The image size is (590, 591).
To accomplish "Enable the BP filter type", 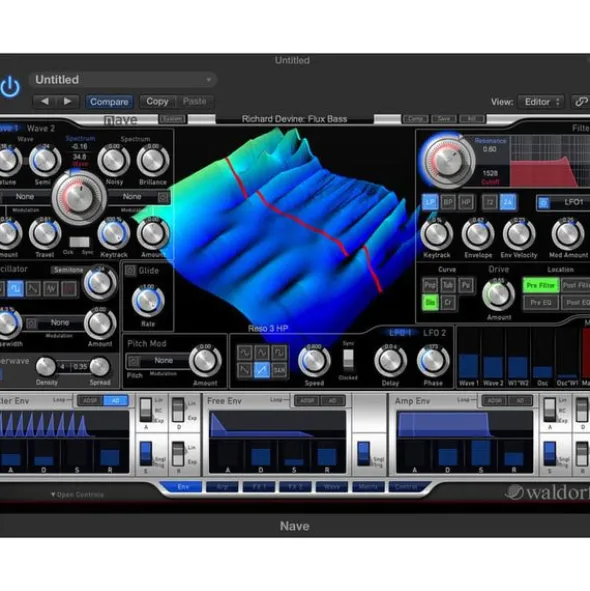I will 447,203.
